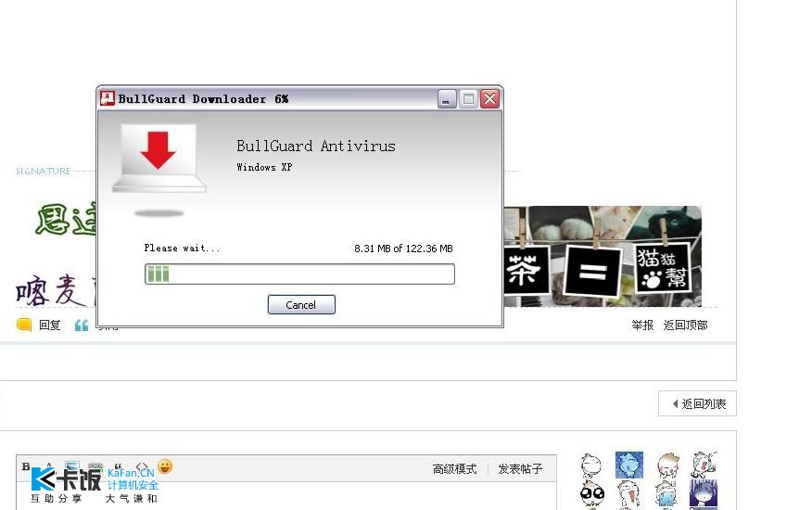Click the 猫猫幫 paw photo in banner

pos(663,268)
